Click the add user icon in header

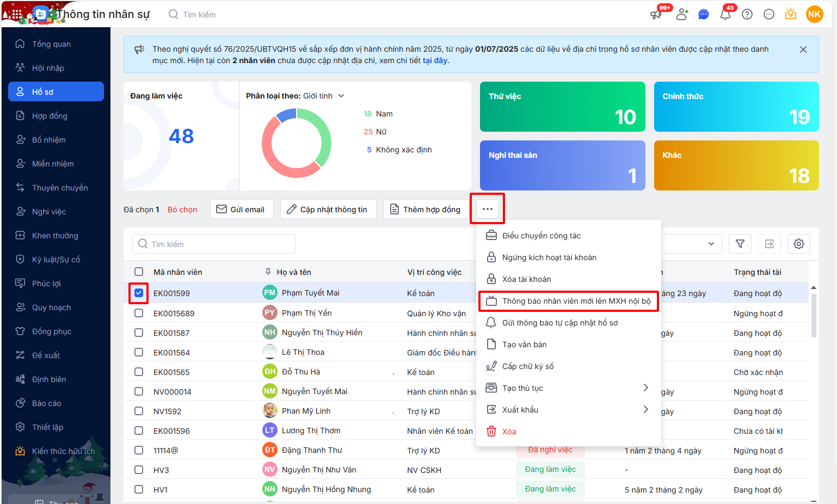pos(681,15)
